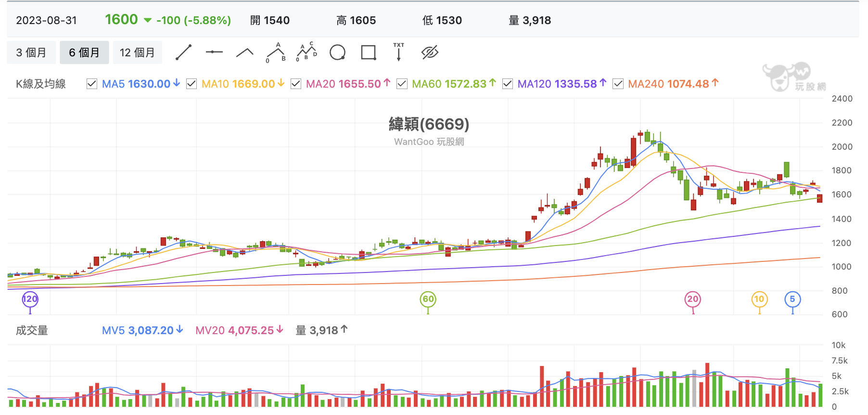Image resolution: width=868 pixels, height=415 pixels.
Task: Select the rectangle drawing tool
Action: (x=369, y=52)
